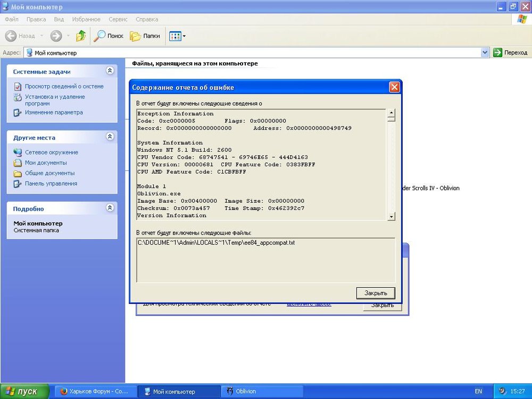Open the Поиск search tool
The width and height of the screenshot is (532, 399).
108,36
